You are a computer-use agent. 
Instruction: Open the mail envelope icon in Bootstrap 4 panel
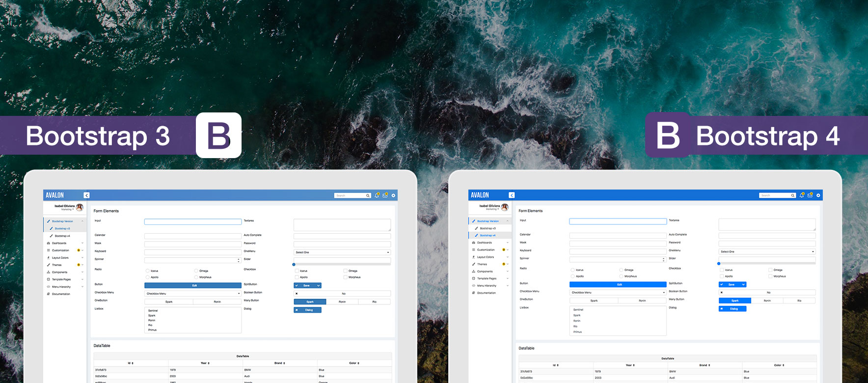click(810, 195)
